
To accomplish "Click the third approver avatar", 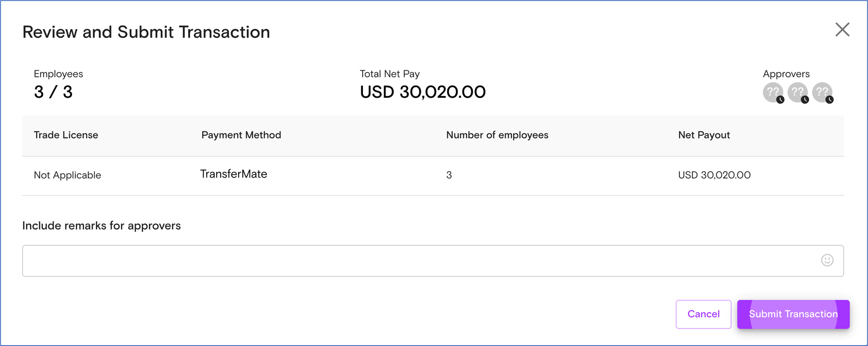I will tap(822, 92).
